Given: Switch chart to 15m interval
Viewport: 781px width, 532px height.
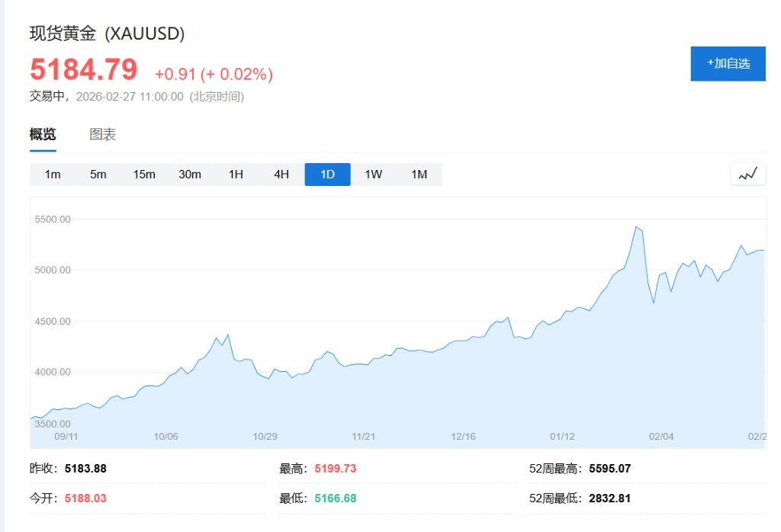Looking at the screenshot, I should click(x=144, y=175).
